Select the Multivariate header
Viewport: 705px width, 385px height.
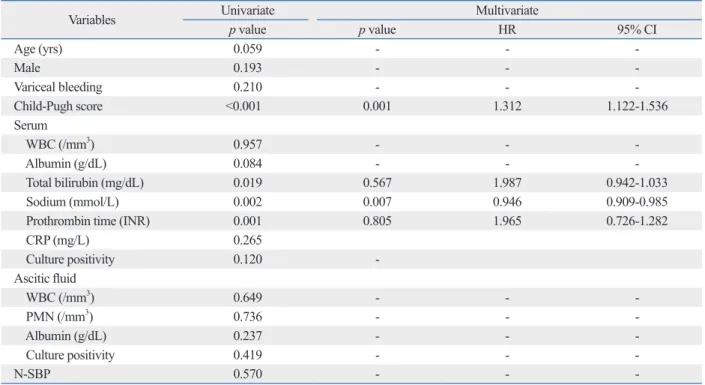(507, 10)
